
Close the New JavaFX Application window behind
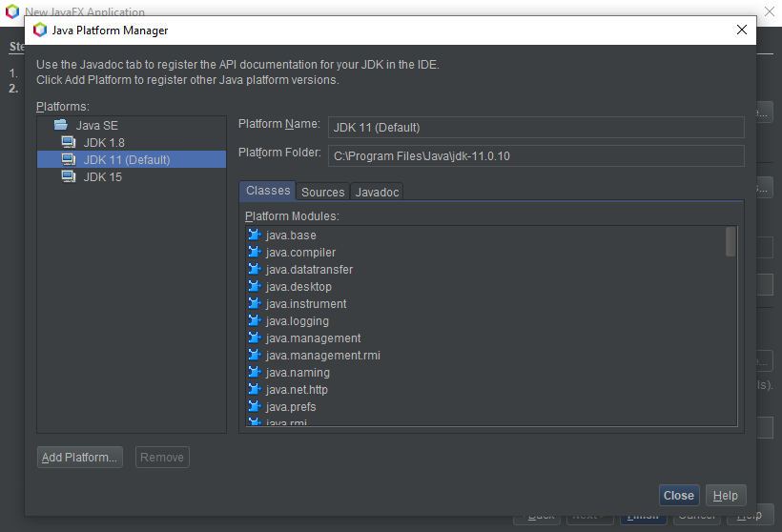tap(770, 11)
